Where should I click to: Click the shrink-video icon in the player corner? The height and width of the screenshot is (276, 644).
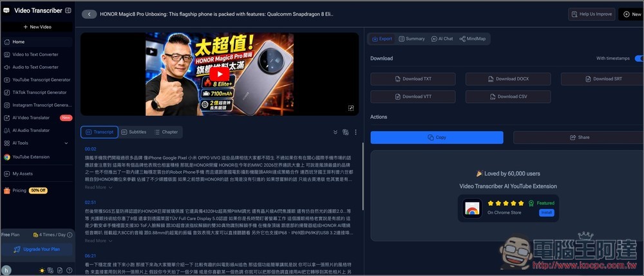pos(351,108)
